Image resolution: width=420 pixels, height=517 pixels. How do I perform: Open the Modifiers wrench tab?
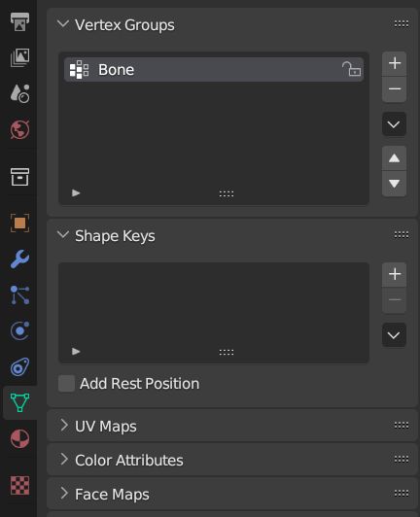[x=19, y=258]
